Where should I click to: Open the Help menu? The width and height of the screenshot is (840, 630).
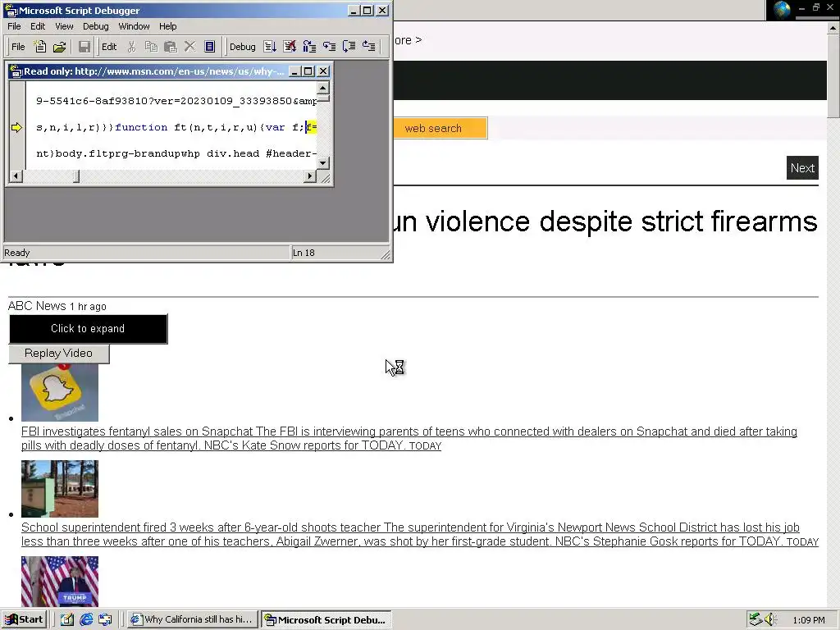pos(167,26)
